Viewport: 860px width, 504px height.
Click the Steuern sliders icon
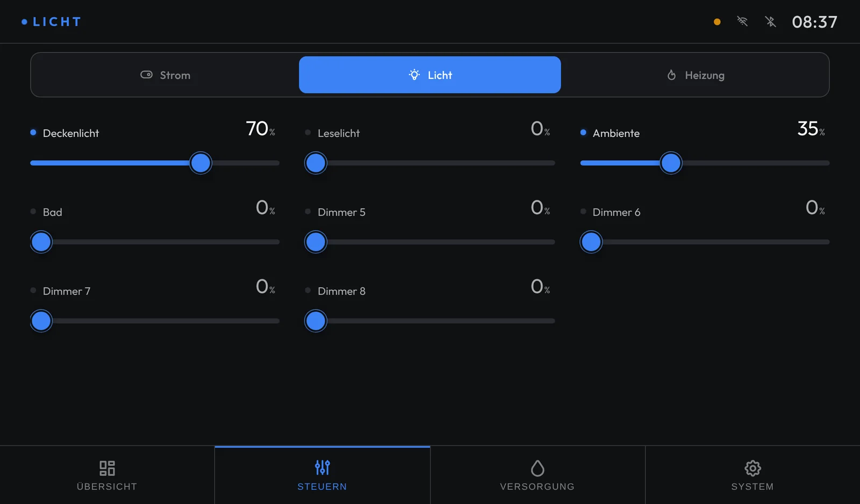322,467
